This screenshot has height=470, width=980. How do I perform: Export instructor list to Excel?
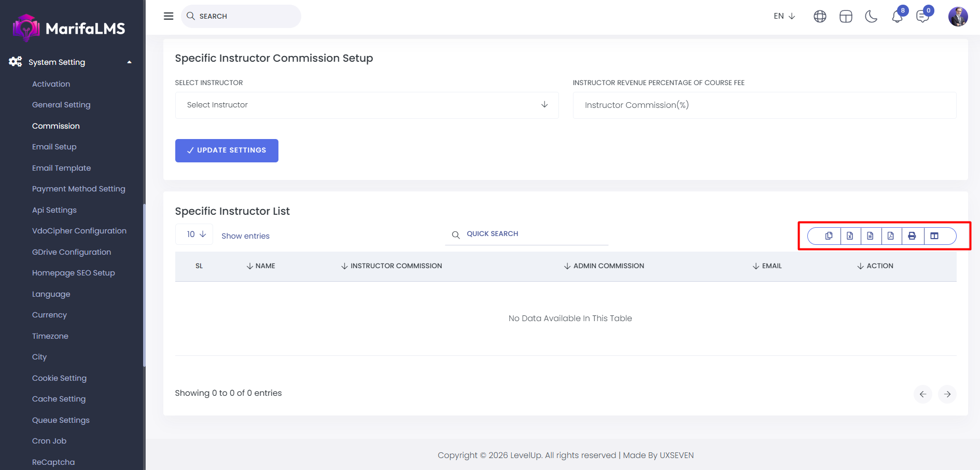coord(850,236)
